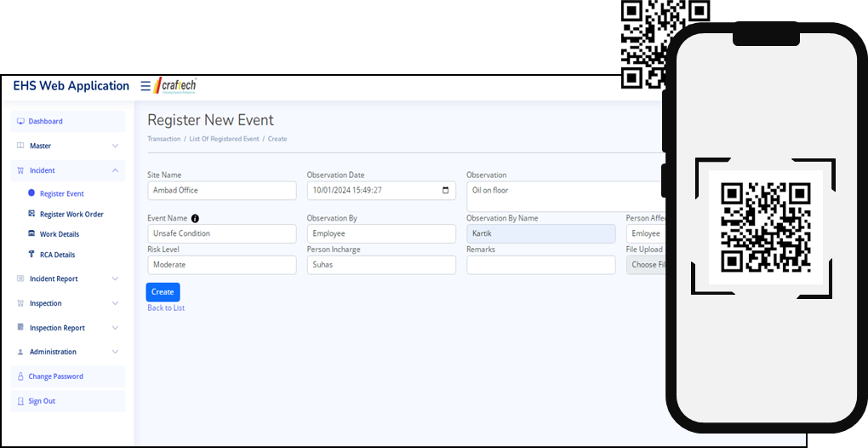Click the Choose File upload button
Screen dimensions: 868x448
[x=645, y=265]
